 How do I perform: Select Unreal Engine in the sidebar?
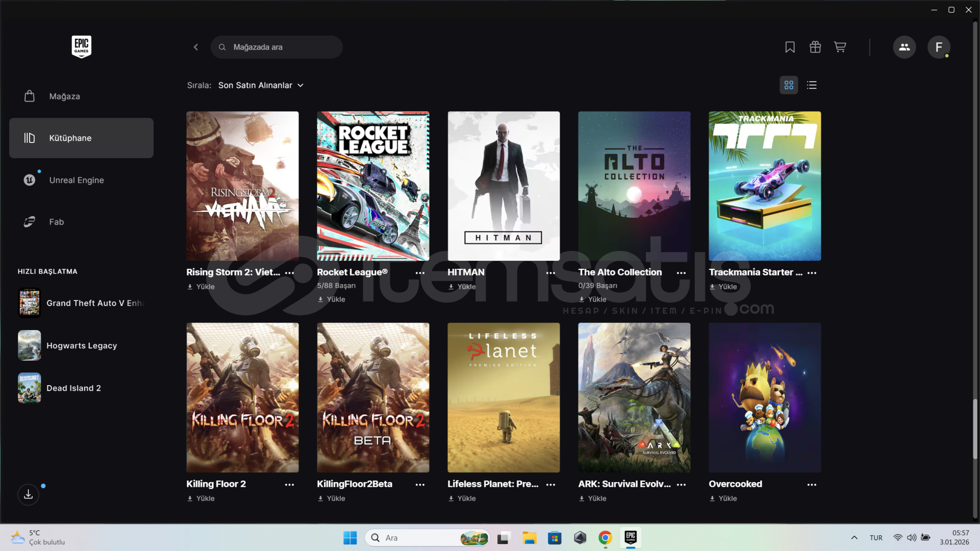point(76,180)
